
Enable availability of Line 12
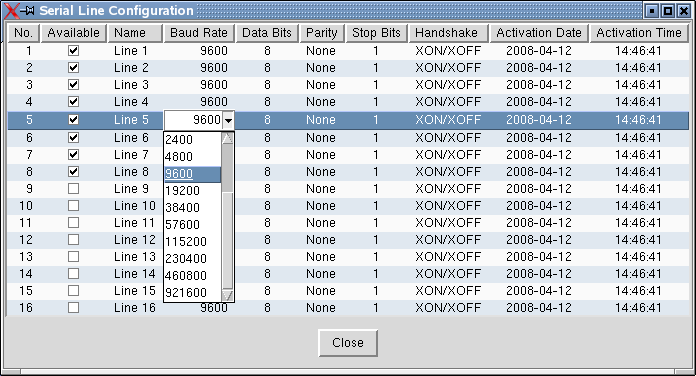tap(73, 240)
